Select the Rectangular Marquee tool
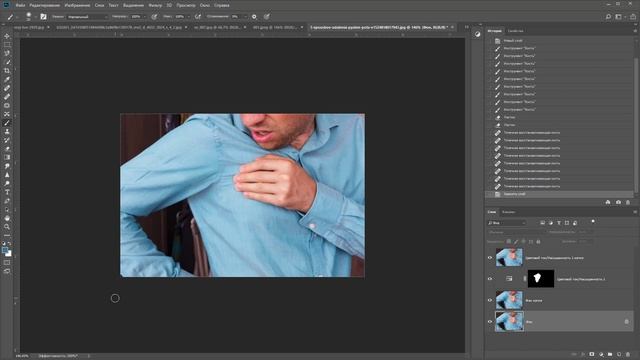This screenshot has height=360, width=640. point(7,44)
